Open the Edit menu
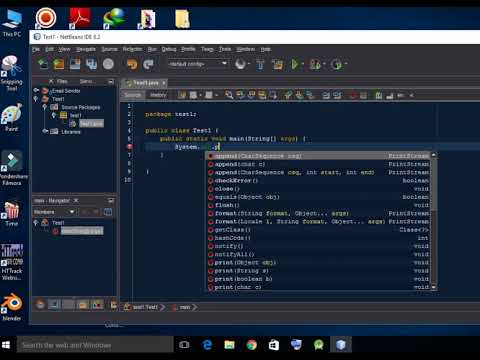480x360 pixels. point(49,49)
